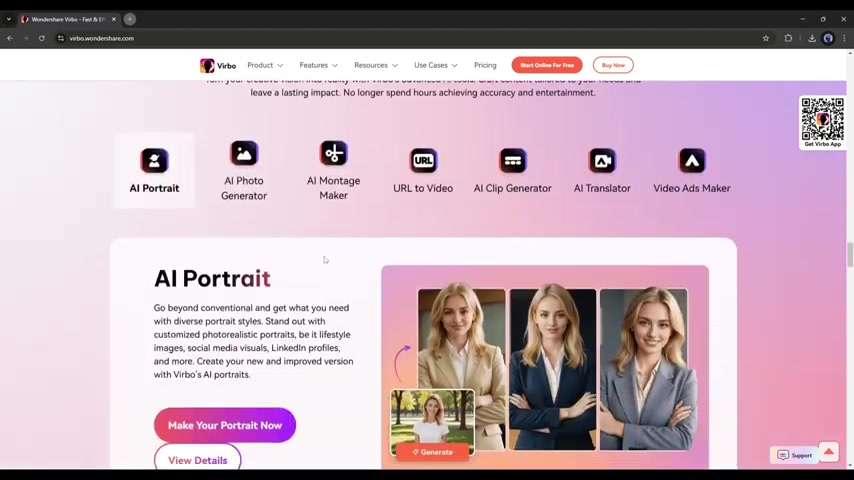Open the browser extensions puzzle icon
Image resolution: width=854 pixels, height=480 pixels.
788,38
